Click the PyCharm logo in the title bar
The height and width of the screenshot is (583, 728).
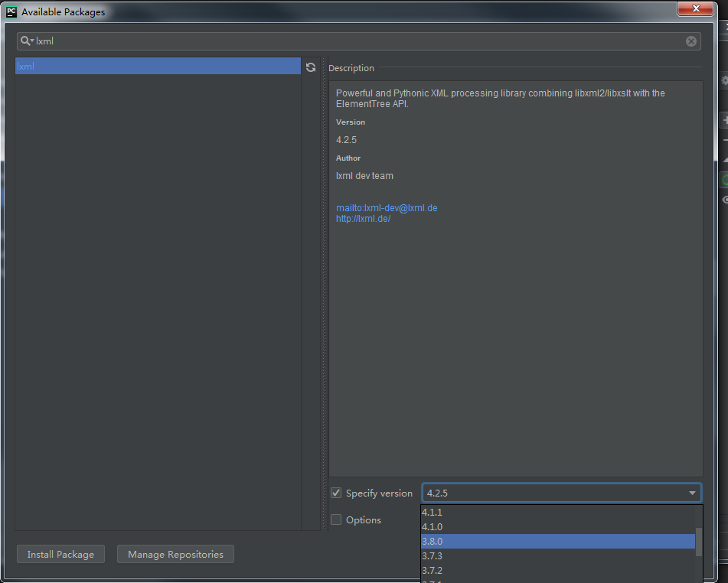coord(11,8)
